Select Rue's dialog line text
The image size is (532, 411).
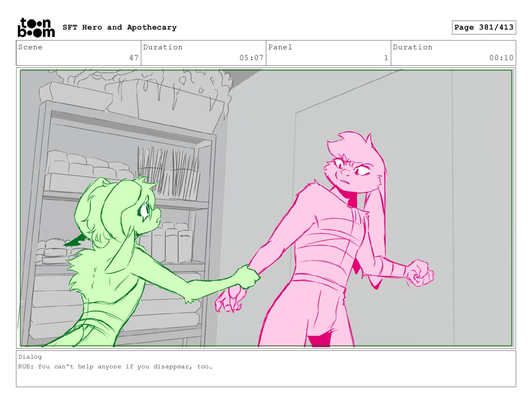(115, 367)
